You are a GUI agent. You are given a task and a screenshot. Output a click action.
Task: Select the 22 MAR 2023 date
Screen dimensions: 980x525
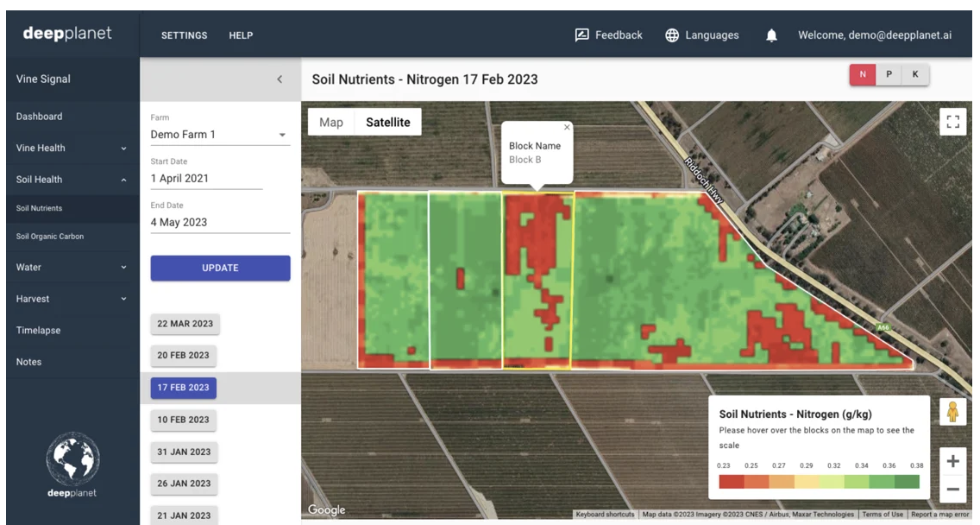click(185, 324)
